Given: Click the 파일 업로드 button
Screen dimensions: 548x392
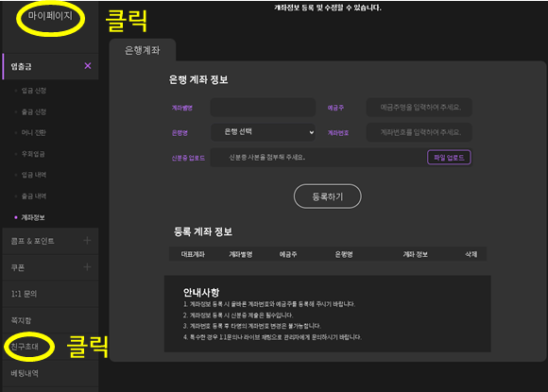Looking at the screenshot, I should click(x=449, y=158).
